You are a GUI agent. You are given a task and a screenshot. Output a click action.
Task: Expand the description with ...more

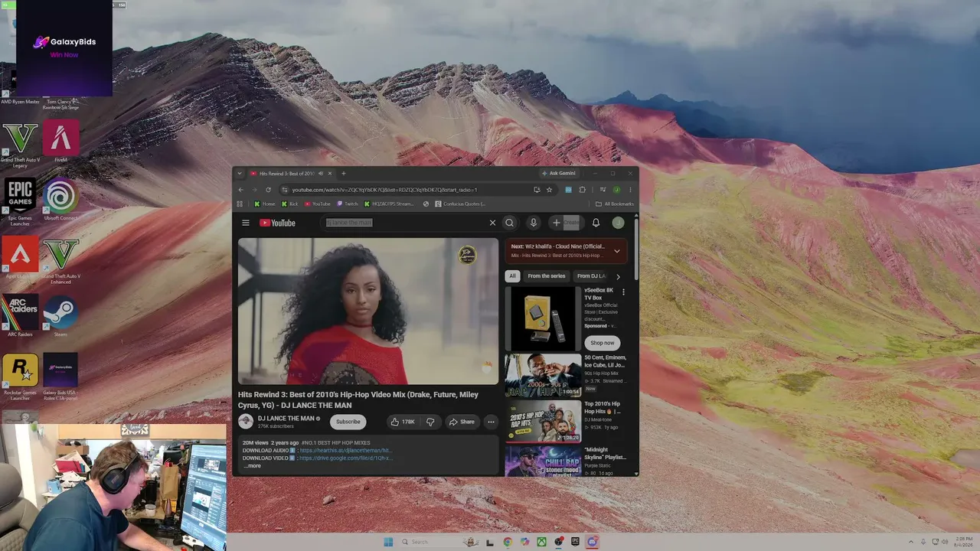(x=252, y=465)
